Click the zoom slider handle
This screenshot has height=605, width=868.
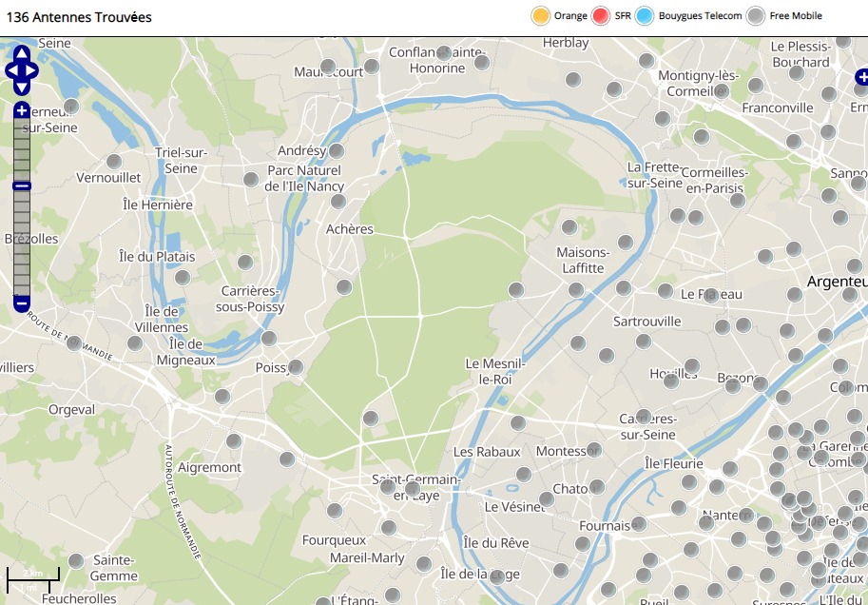(22, 186)
